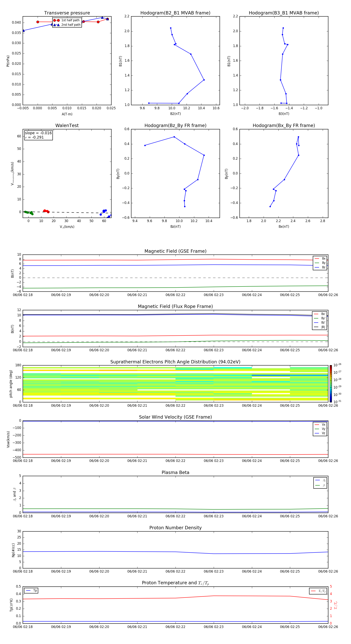
Task: Click the "Bz'" legend entry
Action: tap(320, 323)
